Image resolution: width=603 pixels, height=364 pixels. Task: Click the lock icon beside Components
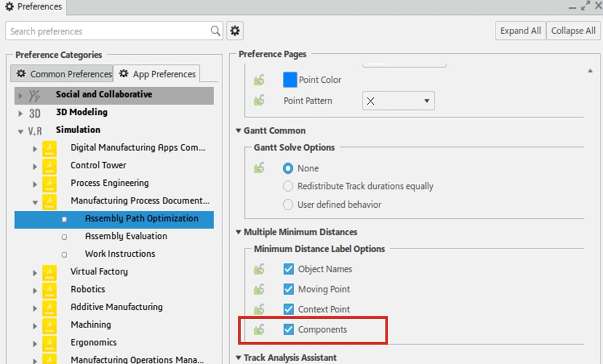click(x=259, y=329)
